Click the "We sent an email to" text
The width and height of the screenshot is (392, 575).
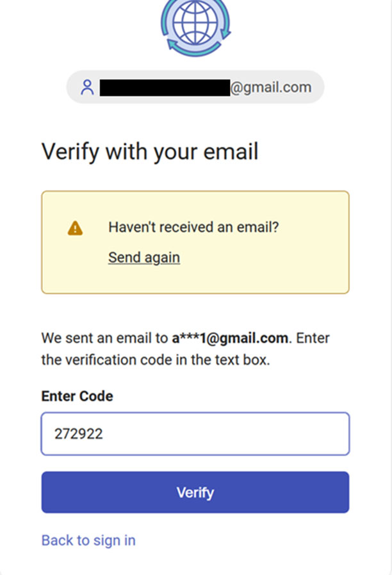105,338
